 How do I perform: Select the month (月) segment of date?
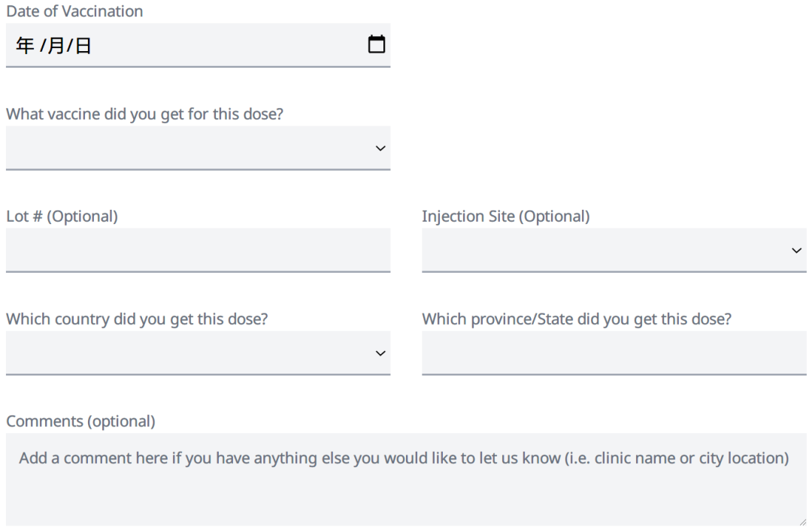(x=56, y=47)
